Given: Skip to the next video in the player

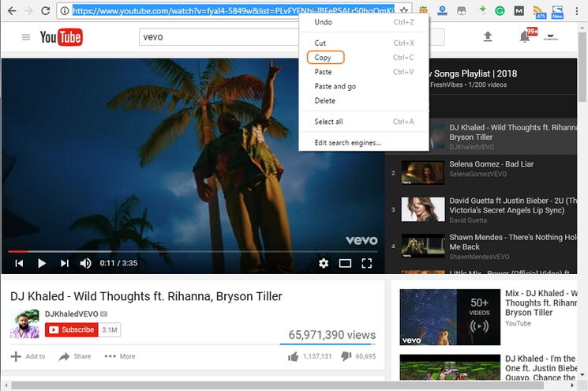Looking at the screenshot, I should 65,263.
